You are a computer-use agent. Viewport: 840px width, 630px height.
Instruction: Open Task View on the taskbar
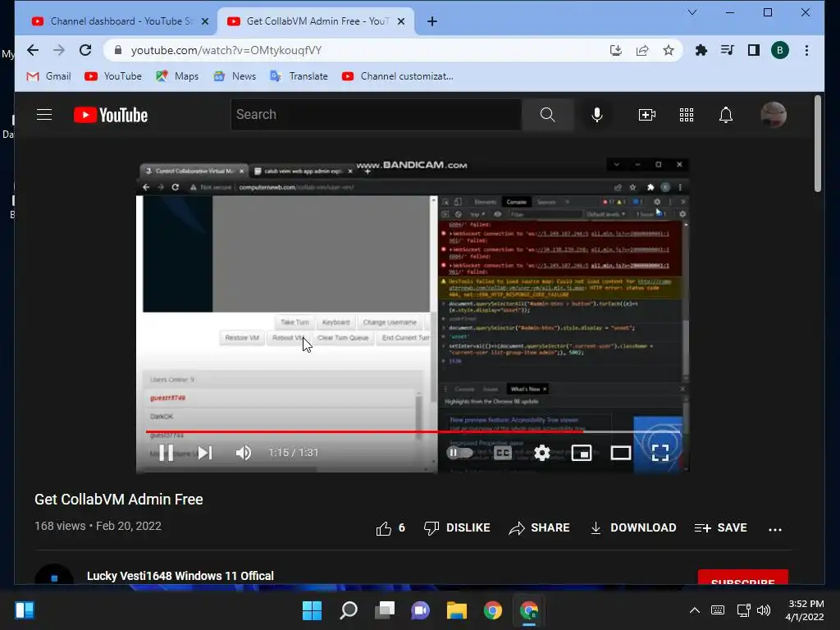click(x=384, y=610)
